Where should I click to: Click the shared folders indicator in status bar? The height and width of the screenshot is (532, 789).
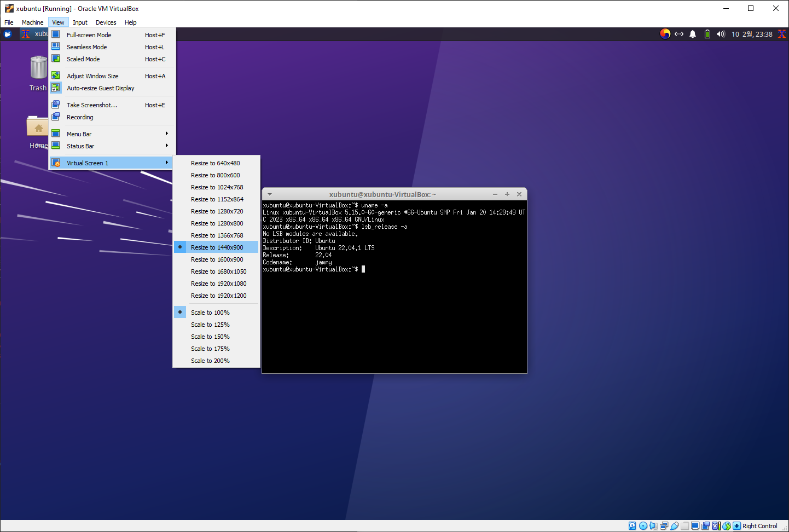point(685,526)
